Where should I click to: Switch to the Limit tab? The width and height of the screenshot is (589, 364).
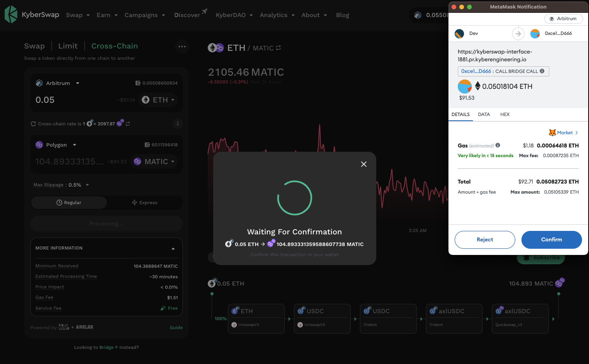(68, 46)
